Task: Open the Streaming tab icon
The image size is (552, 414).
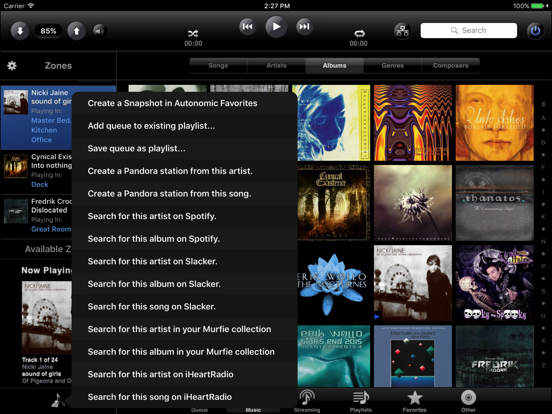Action: click(x=307, y=401)
